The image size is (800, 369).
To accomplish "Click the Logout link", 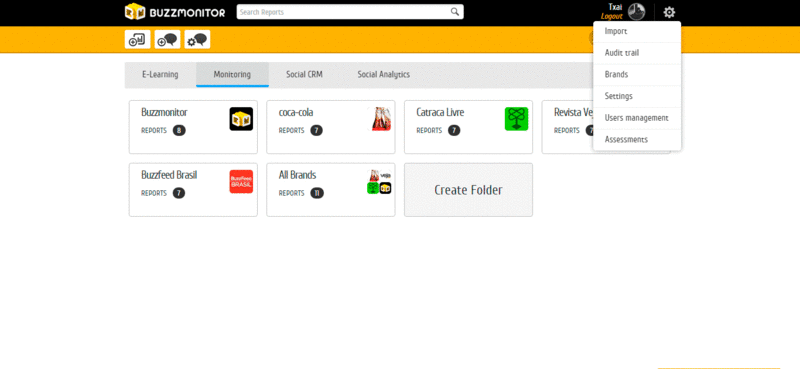I will (x=612, y=16).
